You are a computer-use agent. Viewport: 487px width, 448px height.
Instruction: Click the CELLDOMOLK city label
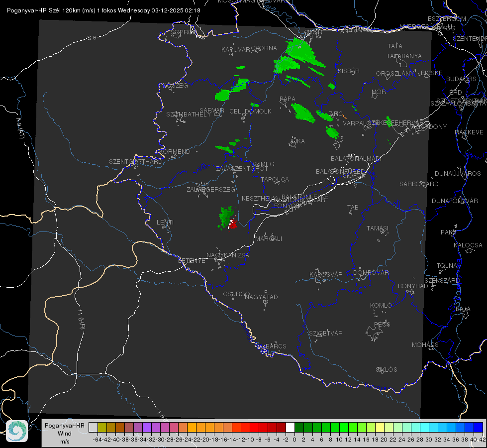tap(250, 112)
